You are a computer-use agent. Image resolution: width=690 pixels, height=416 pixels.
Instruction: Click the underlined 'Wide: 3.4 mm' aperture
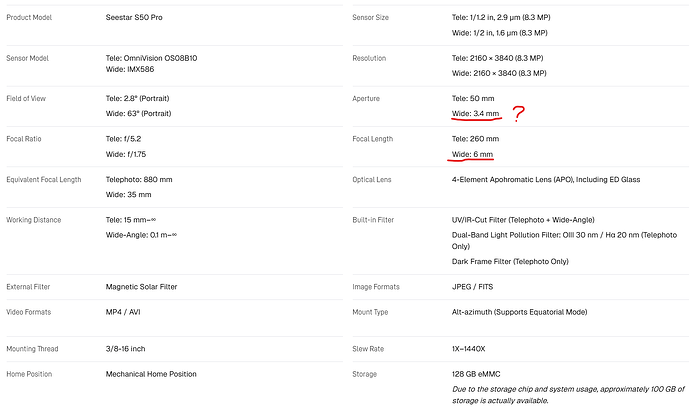point(475,114)
